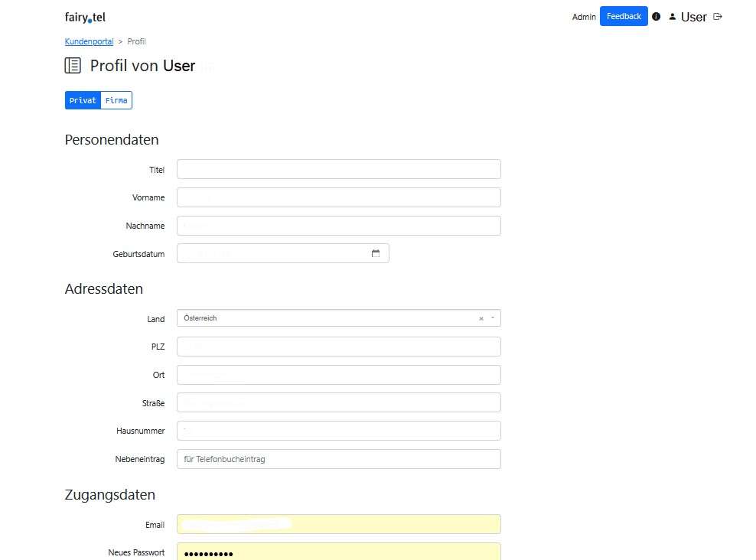Viewport: 756px width, 560px height.
Task: Click the Neues Passwort label
Action: (136, 552)
